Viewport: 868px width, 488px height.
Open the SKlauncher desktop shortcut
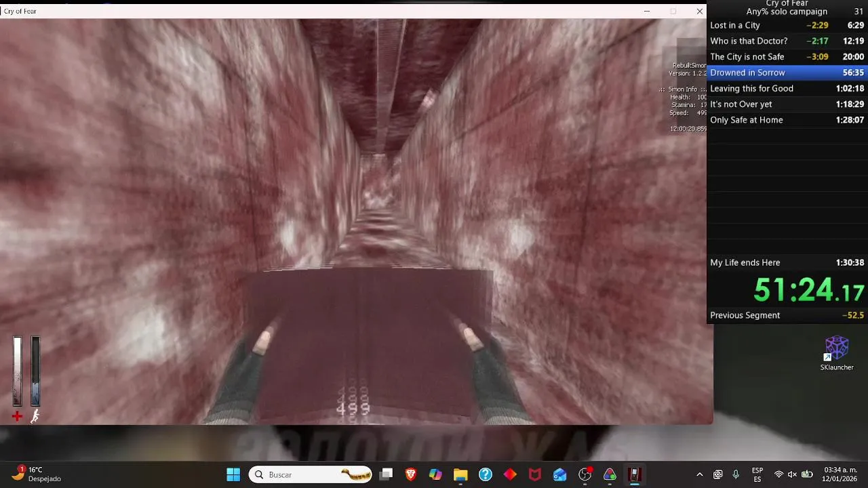[x=837, y=353]
